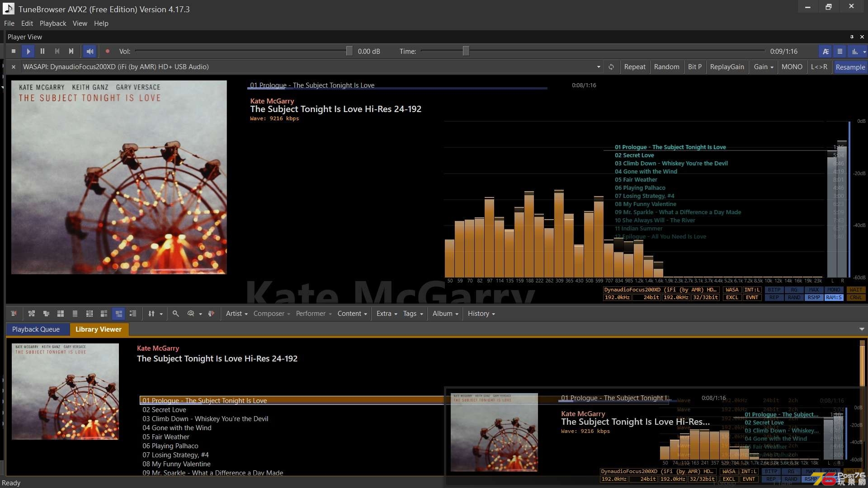This screenshot has height=488, width=868.
Task: Open the Playback menu
Action: click(53, 23)
